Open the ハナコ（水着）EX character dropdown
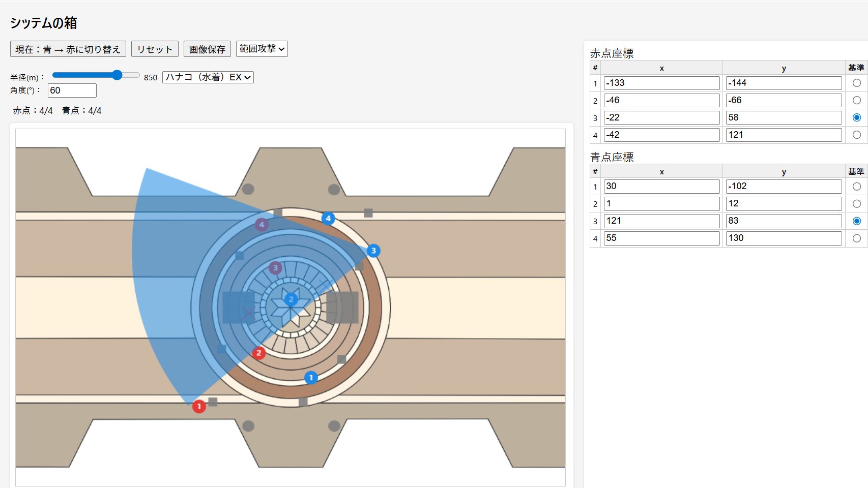The height and width of the screenshot is (488, 868). click(x=208, y=77)
